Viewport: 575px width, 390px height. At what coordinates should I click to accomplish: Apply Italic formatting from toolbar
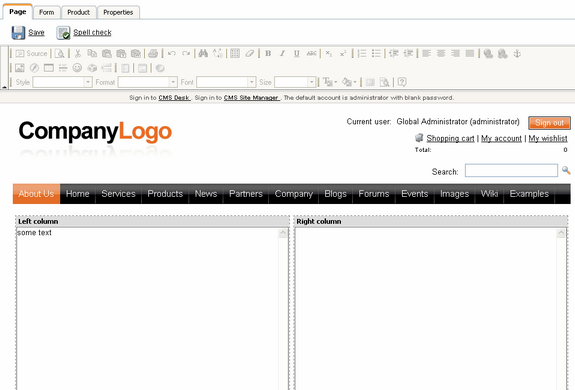[x=282, y=54]
